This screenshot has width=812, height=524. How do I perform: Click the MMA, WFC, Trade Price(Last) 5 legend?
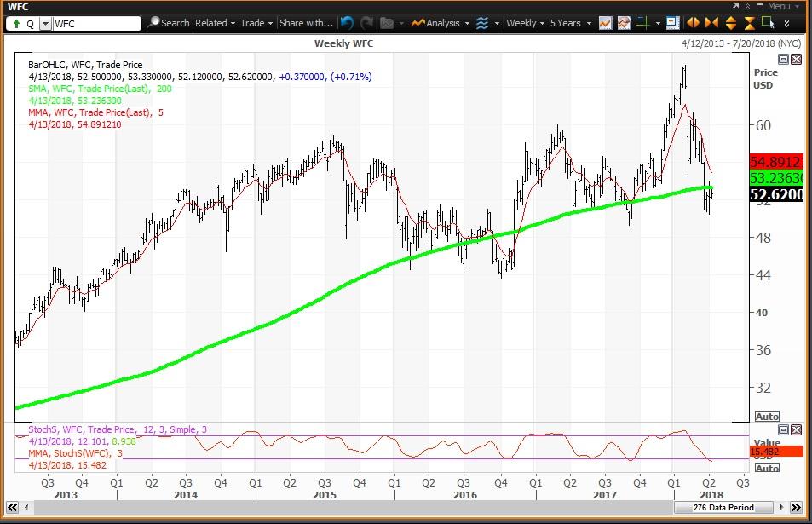pos(95,112)
